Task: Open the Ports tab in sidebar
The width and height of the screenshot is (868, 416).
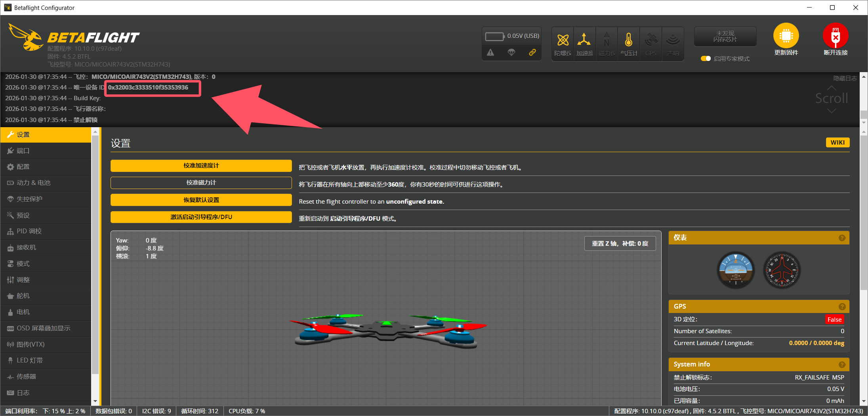Action: [23, 151]
